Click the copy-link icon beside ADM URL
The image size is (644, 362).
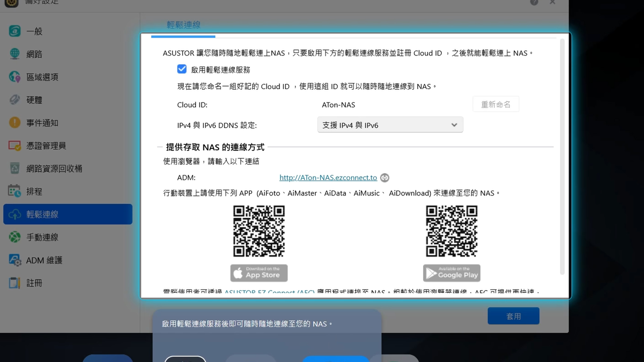pos(385,178)
